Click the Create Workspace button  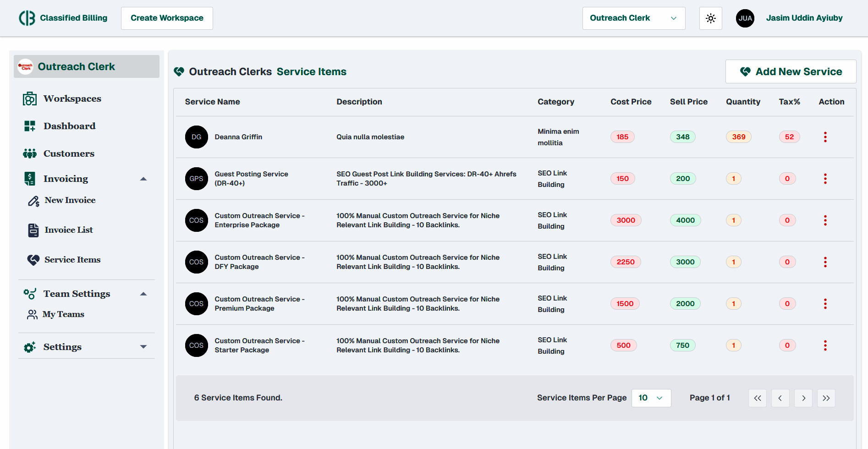pyautogui.click(x=167, y=18)
